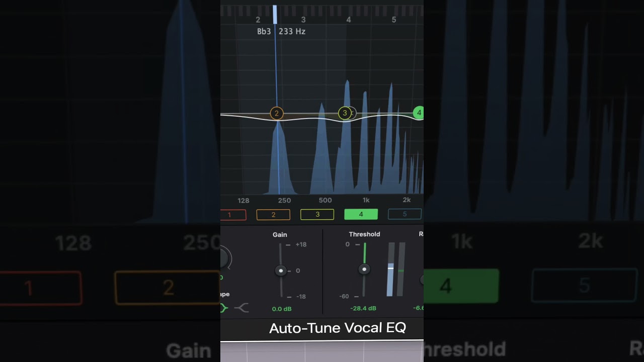Click the 250 frequency axis label
Viewport: 644px width, 362px height.
(284, 200)
